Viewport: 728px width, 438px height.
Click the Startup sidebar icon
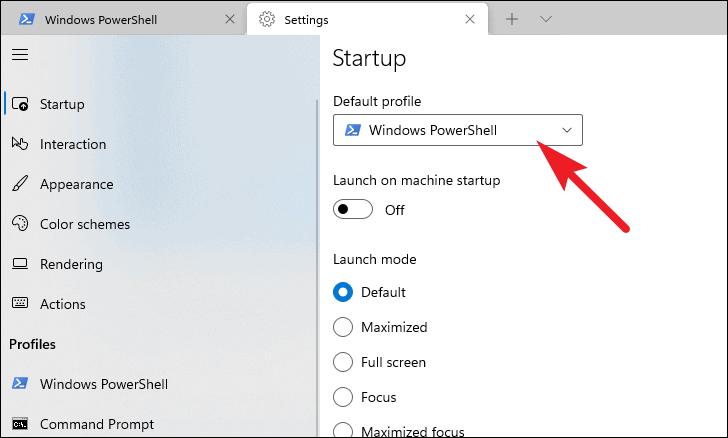pos(20,104)
